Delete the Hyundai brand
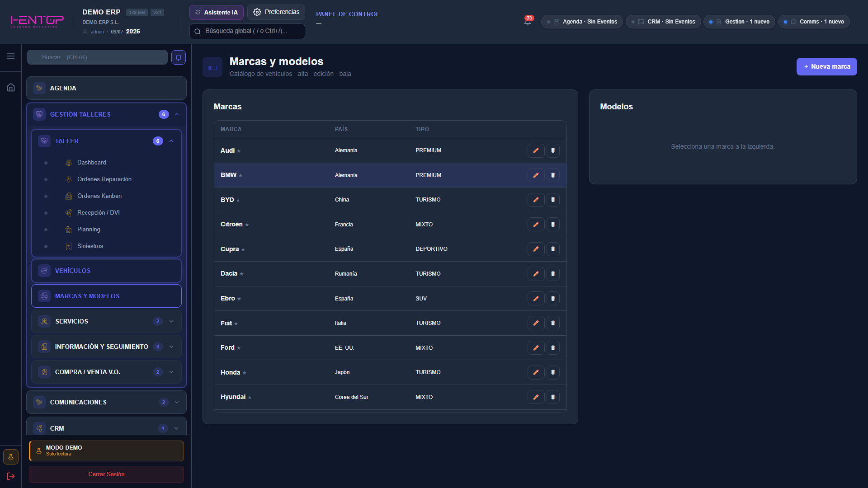The width and height of the screenshot is (868, 488). pos(553,397)
